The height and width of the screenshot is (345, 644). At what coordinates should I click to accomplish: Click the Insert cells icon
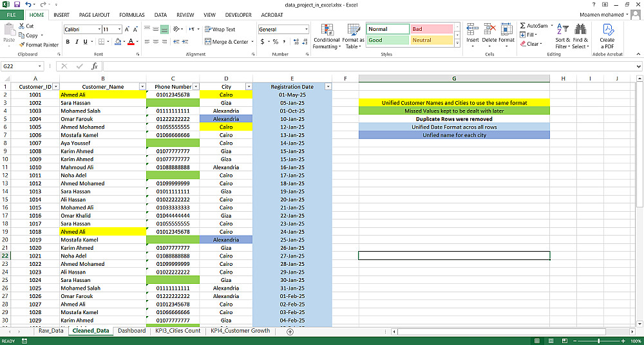click(472, 30)
